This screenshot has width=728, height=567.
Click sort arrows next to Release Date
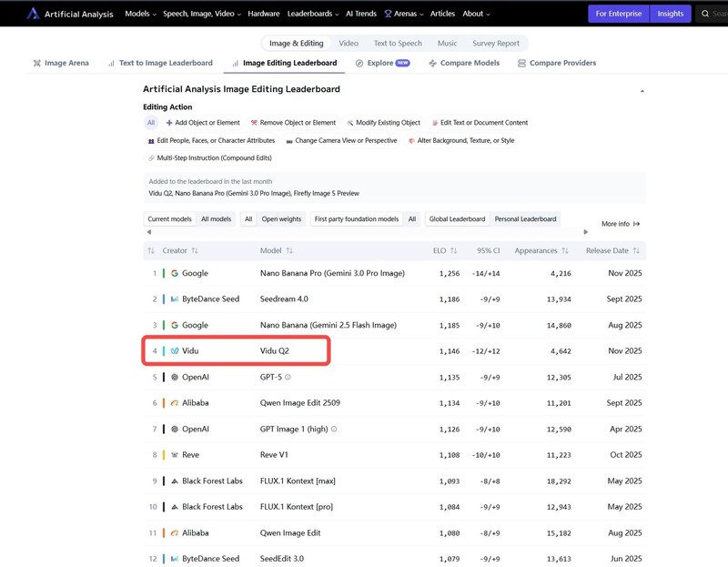(x=637, y=250)
